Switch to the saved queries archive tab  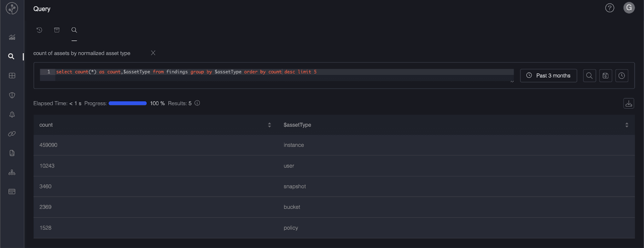(x=57, y=30)
